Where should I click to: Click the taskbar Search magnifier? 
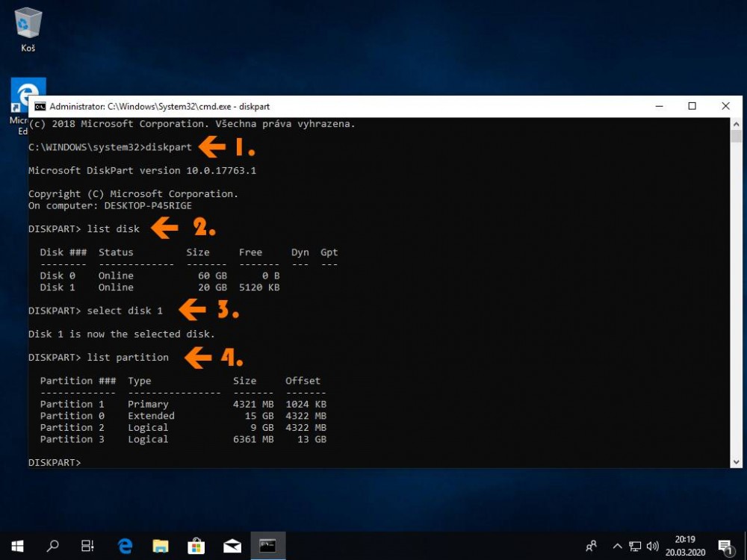coord(53,546)
